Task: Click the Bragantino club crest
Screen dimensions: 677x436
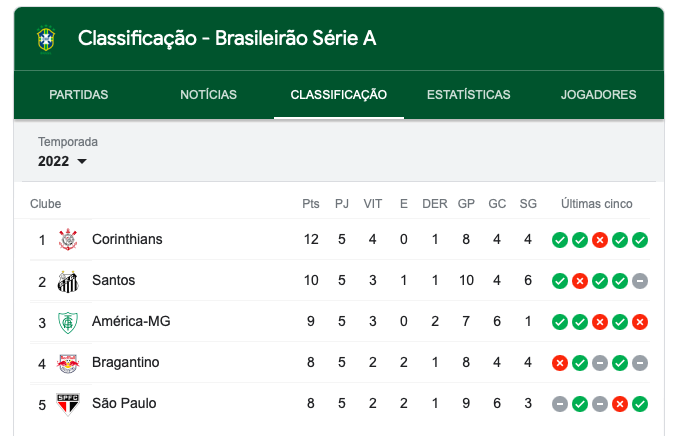Action: 68,363
